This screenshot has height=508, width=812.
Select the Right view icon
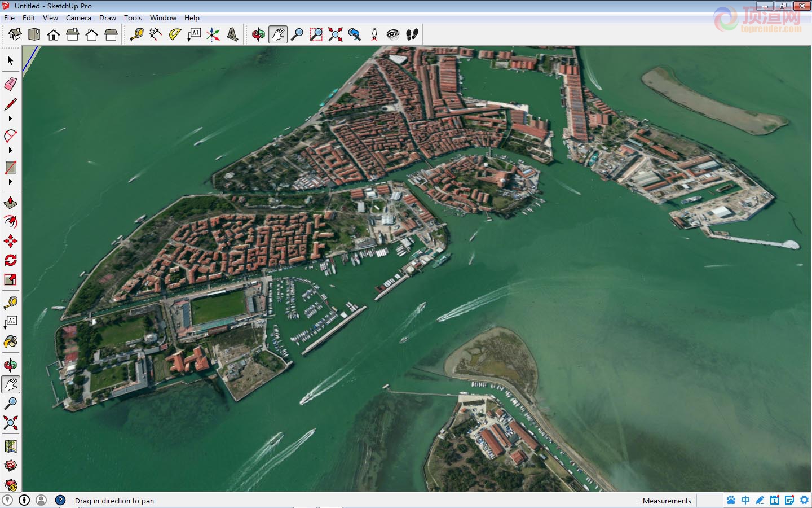[73, 34]
